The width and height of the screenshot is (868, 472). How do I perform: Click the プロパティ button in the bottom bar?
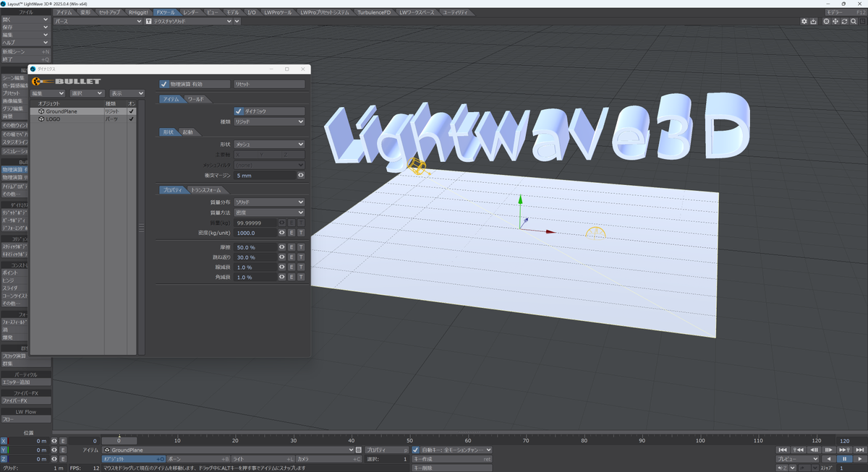tap(387, 450)
